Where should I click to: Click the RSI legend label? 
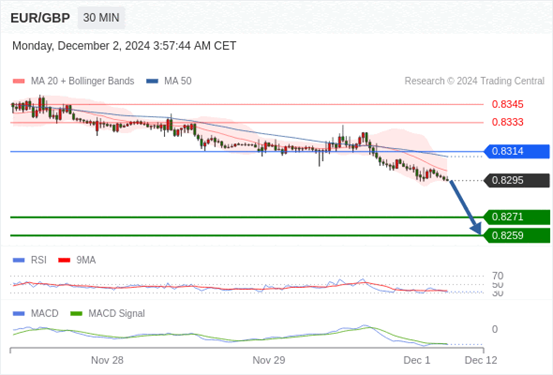coord(38,260)
